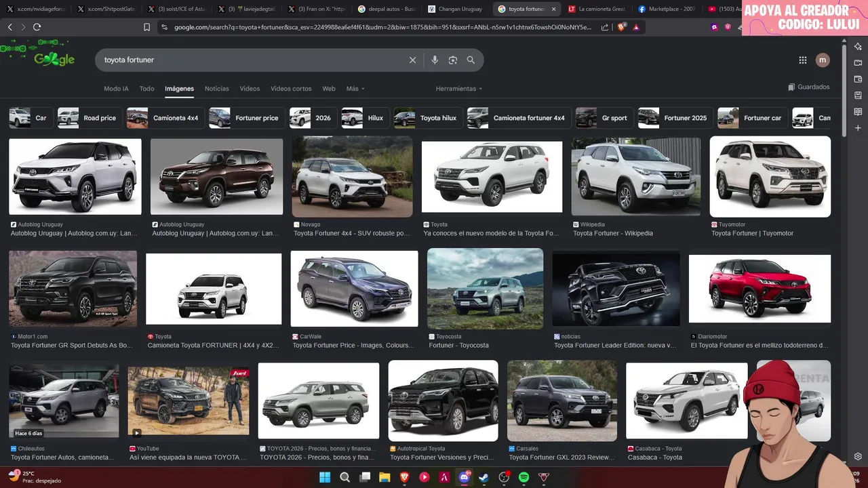The image size is (868, 488).
Task: Open sidebar settings gear icon
Action: (858, 457)
